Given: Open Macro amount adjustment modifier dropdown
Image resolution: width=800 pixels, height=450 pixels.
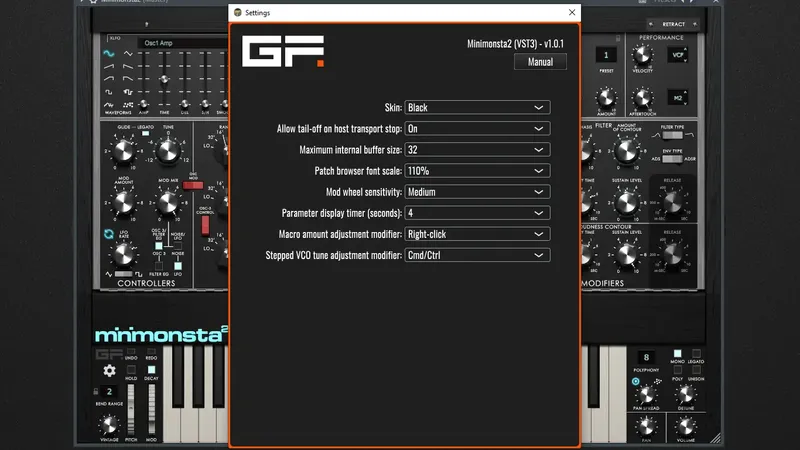Looking at the screenshot, I should (477, 234).
